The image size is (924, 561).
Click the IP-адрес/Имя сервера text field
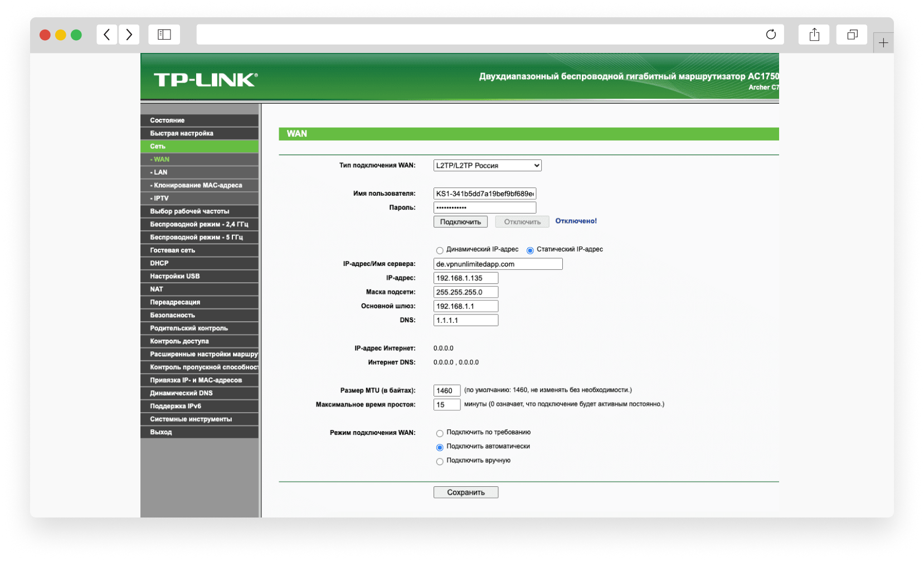[498, 264]
